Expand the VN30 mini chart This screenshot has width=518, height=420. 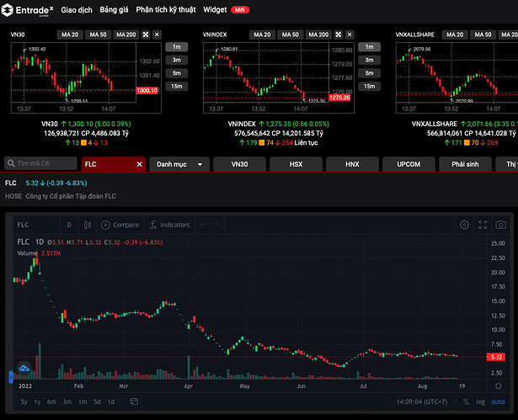(x=146, y=34)
